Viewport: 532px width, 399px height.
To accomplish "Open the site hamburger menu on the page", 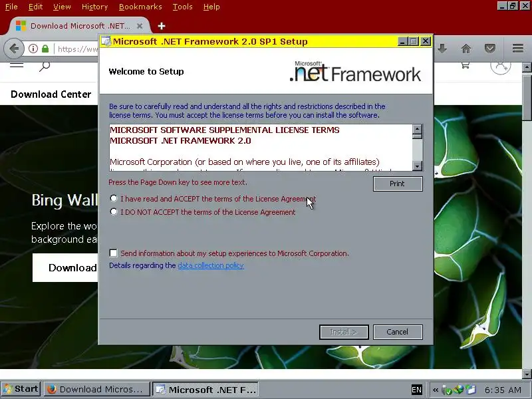I will (17, 65).
